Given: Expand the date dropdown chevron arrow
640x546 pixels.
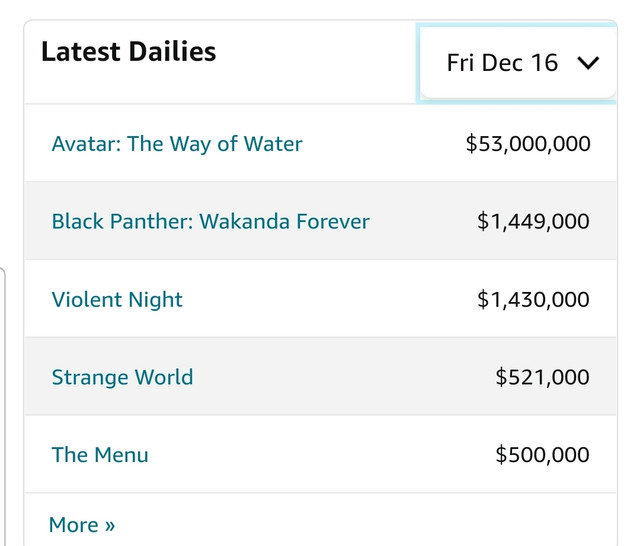Looking at the screenshot, I should [x=588, y=63].
